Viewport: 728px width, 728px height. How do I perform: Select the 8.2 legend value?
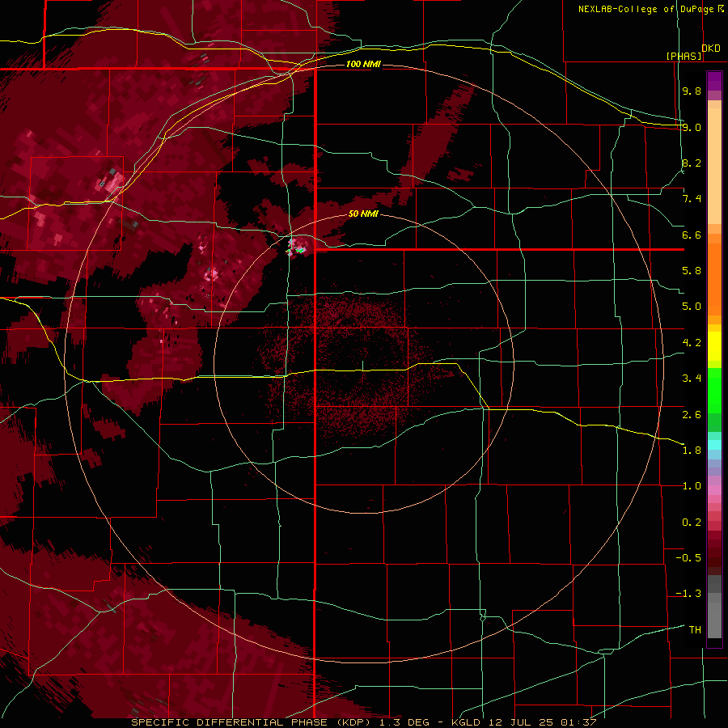692,163
